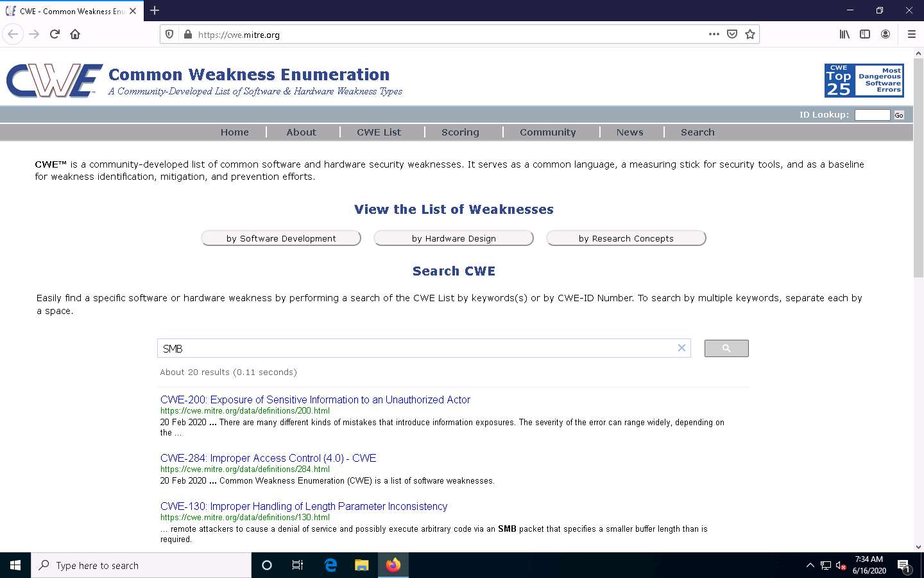Screen dimensions: 924x578
Task: Open CWE Top 25 Most Dangerous badge
Action: [864, 80]
